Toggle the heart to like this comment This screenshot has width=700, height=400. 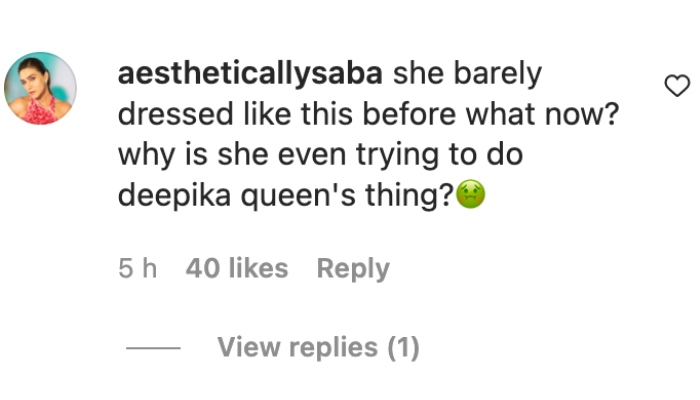tap(677, 88)
